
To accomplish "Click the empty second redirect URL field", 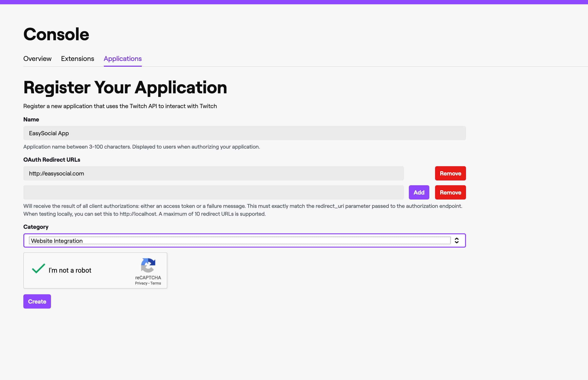I will [x=213, y=192].
